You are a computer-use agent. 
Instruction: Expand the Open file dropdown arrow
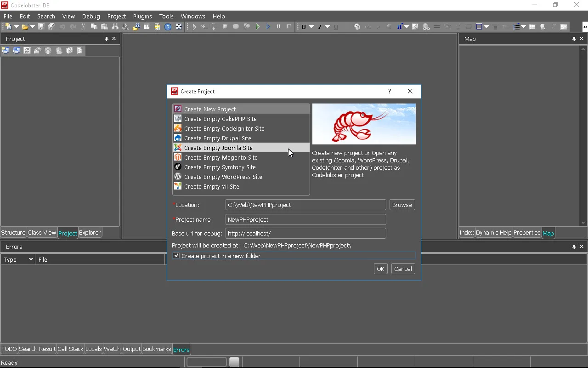tap(32, 27)
